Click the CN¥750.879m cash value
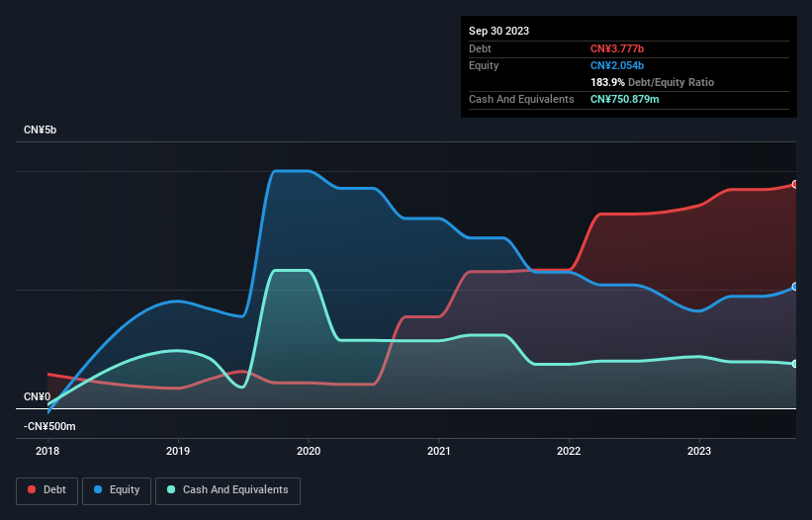Image resolution: width=812 pixels, height=520 pixels. tap(624, 99)
